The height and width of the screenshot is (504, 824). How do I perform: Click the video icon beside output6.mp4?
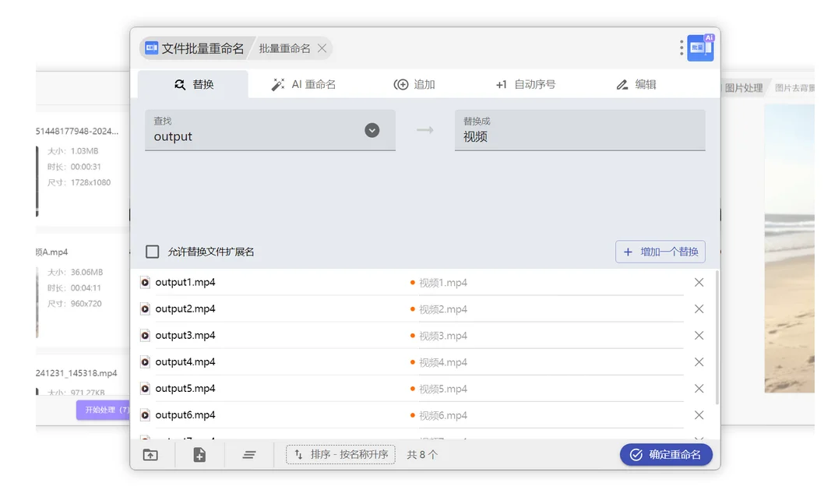(x=144, y=414)
